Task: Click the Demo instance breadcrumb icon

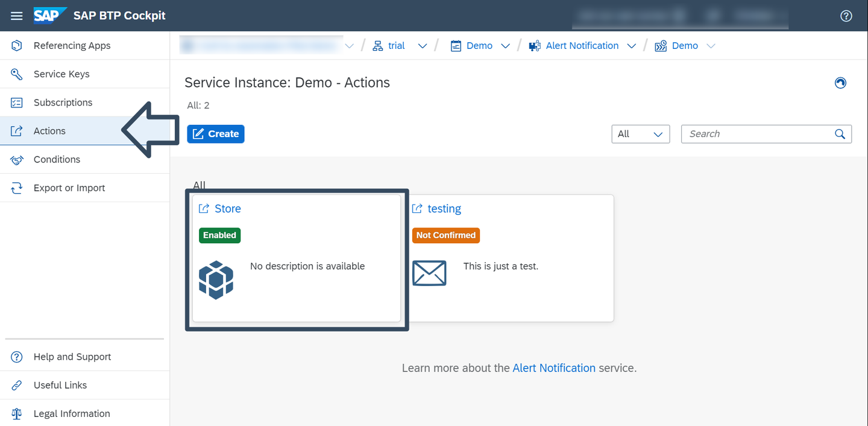Action: 661,46
